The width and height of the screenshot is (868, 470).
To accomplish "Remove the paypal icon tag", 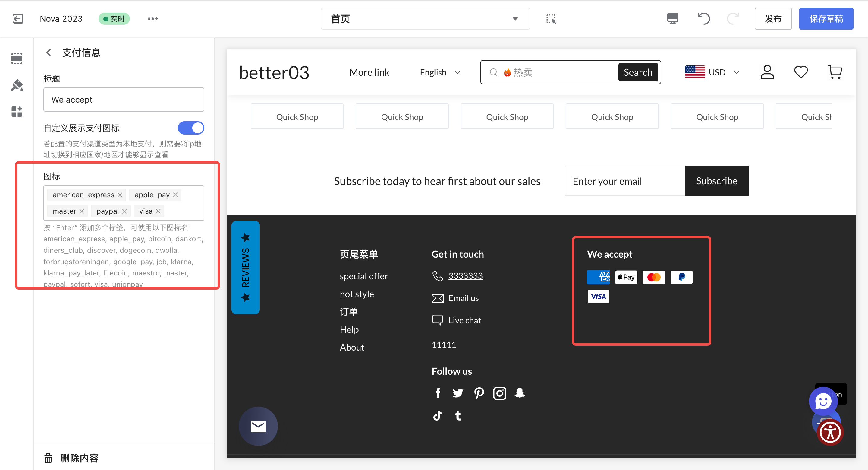I will point(124,211).
